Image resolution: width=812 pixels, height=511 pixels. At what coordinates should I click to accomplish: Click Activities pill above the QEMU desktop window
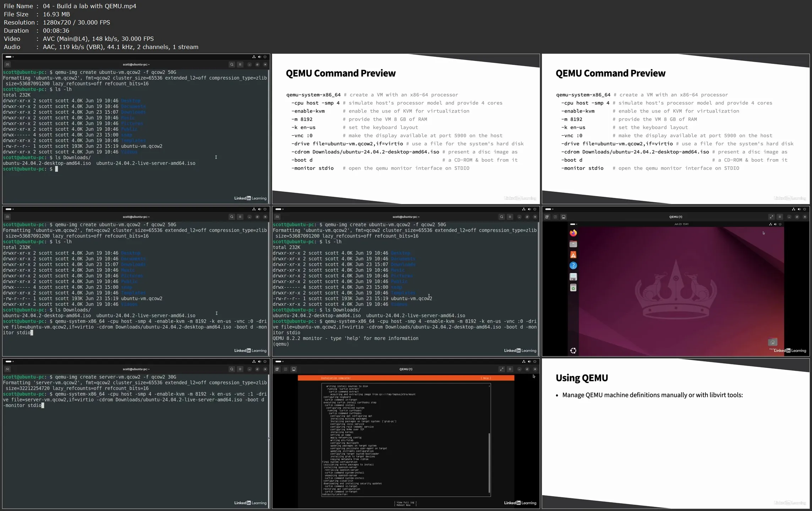coord(549,209)
